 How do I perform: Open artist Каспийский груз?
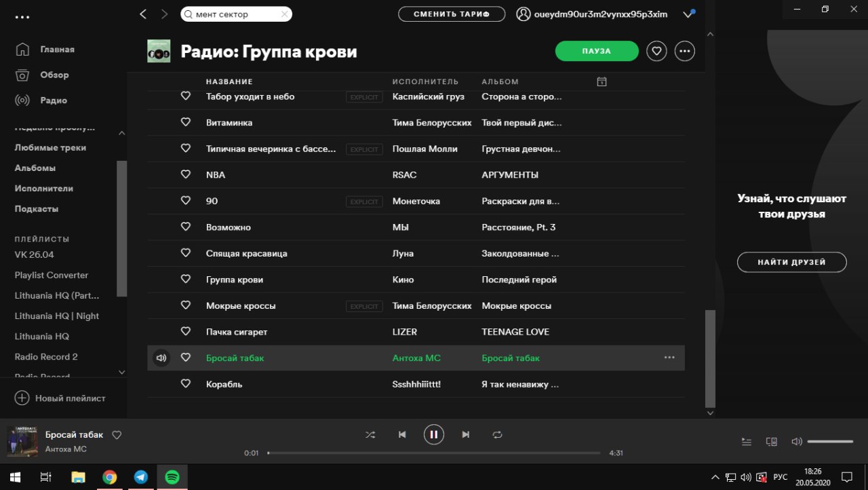point(429,96)
